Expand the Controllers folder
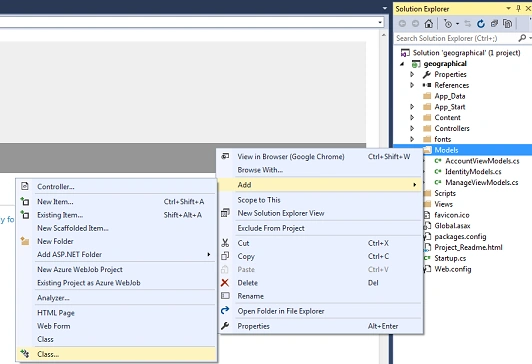Screen dimensions: 532x364 412,128
